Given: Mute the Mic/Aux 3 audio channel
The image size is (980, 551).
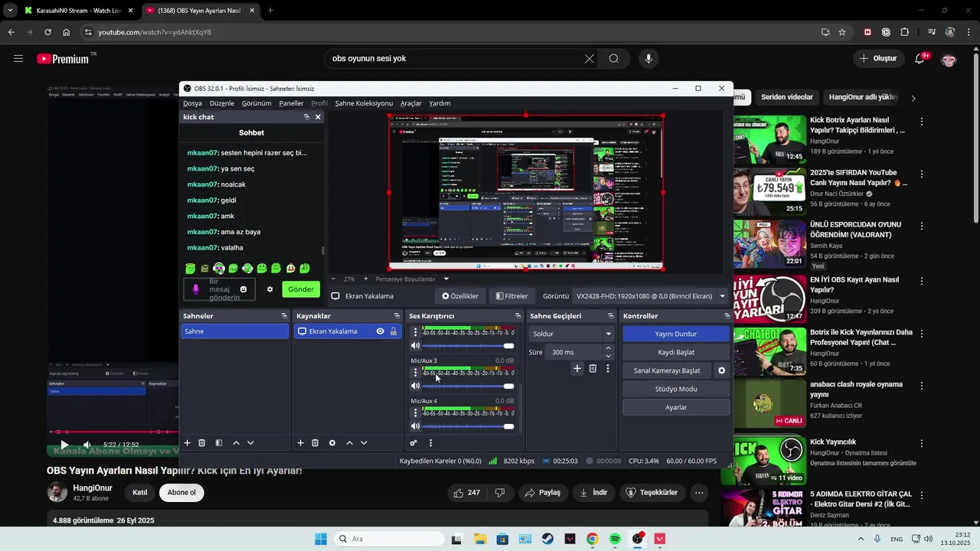Looking at the screenshot, I should click(x=416, y=386).
